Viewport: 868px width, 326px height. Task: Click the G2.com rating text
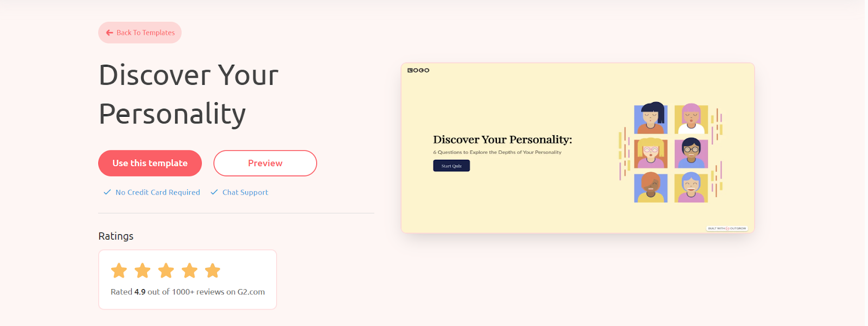click(188, 292)
